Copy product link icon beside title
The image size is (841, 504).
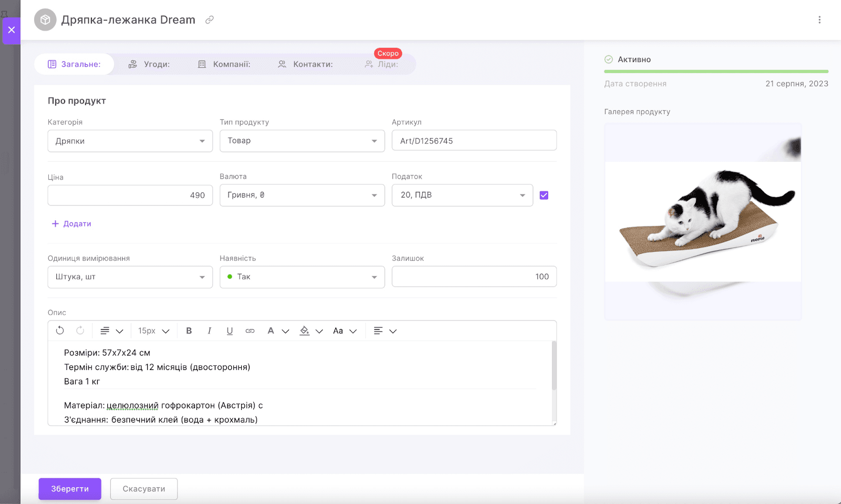(x=209, y=20)
